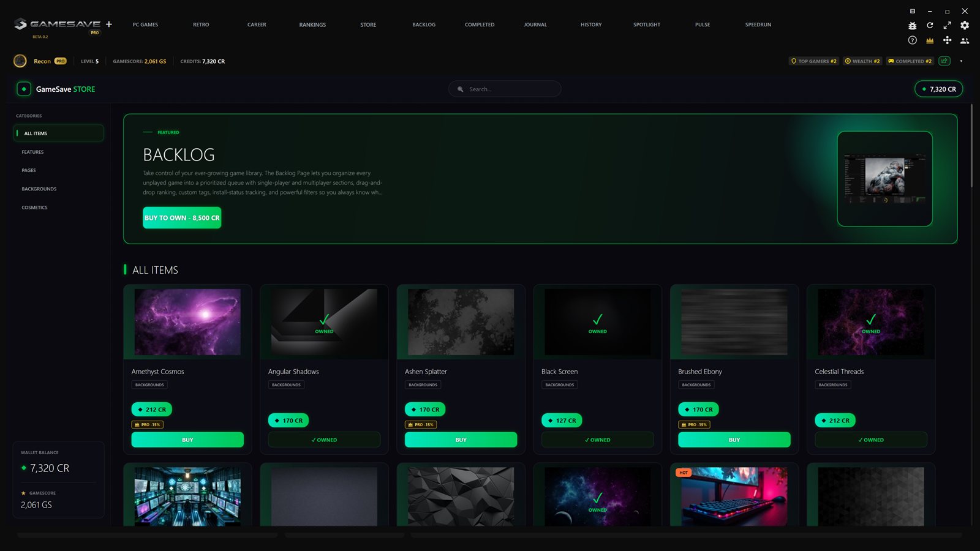Screen dimensions: 980x551
Task: Click the vertical scrollbar of the store
Action: point(971,146)
